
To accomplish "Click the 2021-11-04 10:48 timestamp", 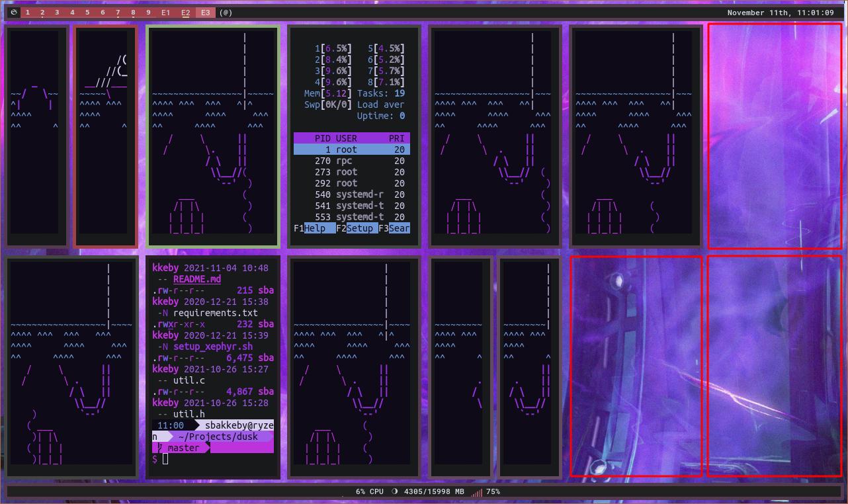I will (x=226, y=268).
